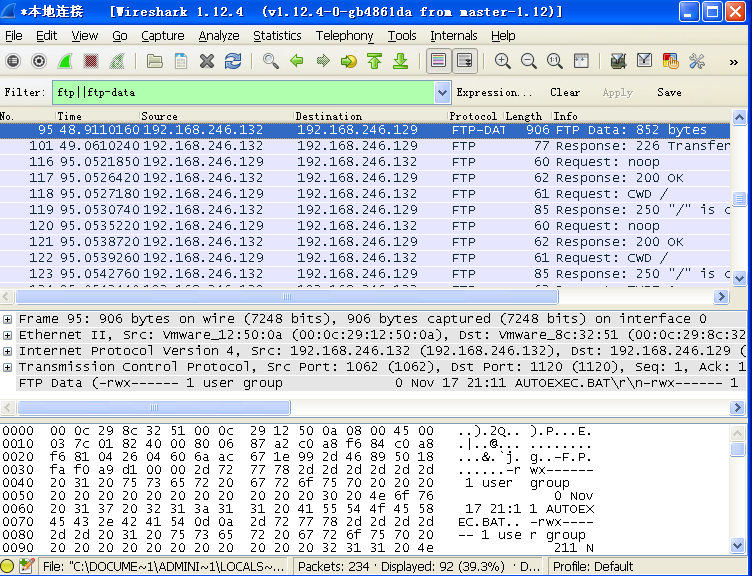The image size is (752, 576).
Task: Stop the running capture
Action: 91,61
